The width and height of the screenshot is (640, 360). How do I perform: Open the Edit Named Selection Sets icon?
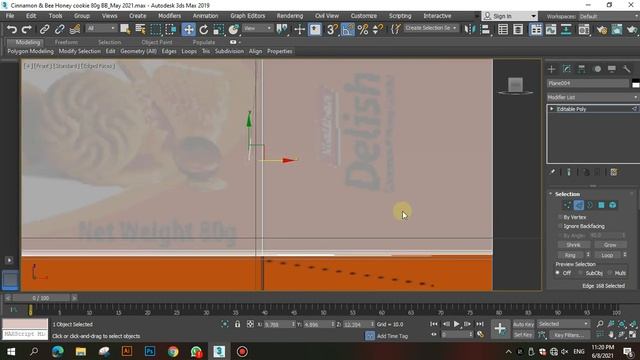(396, 29)
